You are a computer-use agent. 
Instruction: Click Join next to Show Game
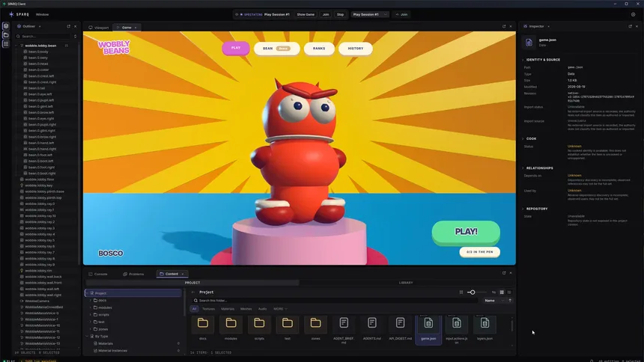tap(326, 14)
